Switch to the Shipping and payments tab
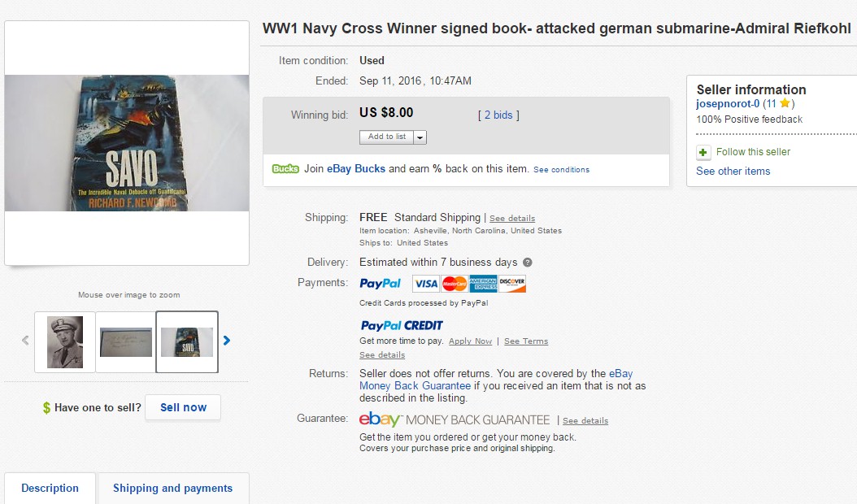This screenshot has width=857, height=504. click(172, 489)
